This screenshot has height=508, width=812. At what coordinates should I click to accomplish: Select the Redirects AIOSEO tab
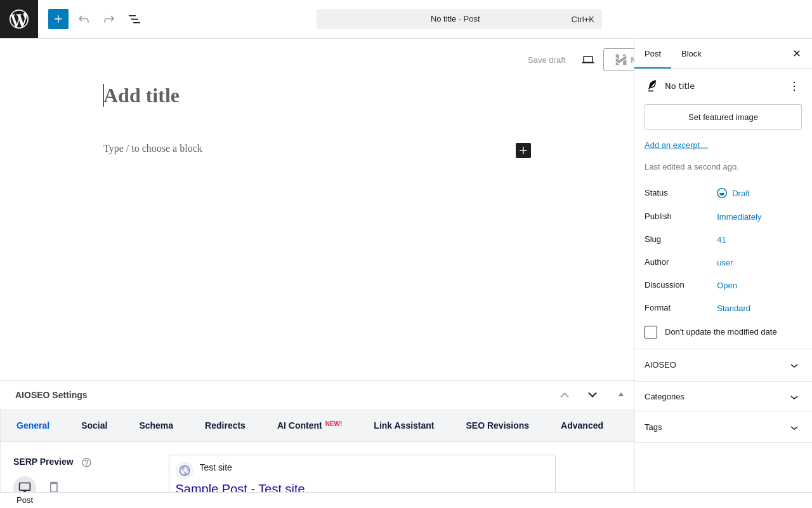click(225, 425)
